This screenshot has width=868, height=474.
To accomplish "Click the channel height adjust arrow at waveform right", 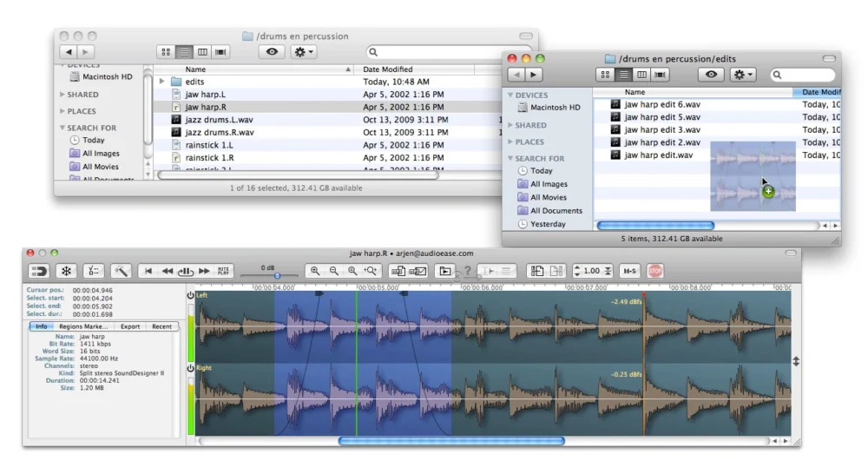I will click(x=796, y=362).
